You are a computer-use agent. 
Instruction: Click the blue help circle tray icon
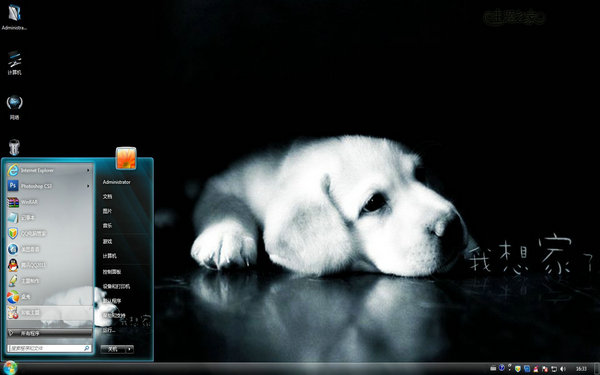tap(502, 368)
